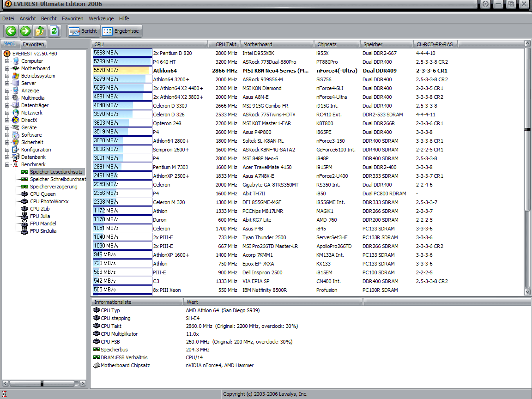Screen dimensions: 532x399
Task: Click the go-up-one-level arrow icon
Action: (x=40, y=31)
